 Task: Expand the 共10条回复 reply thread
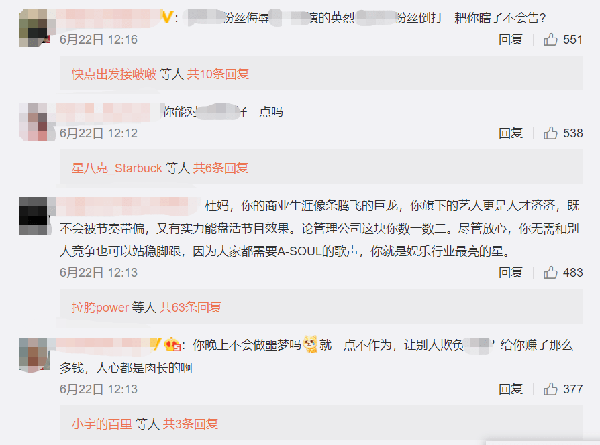coord(218,74)
